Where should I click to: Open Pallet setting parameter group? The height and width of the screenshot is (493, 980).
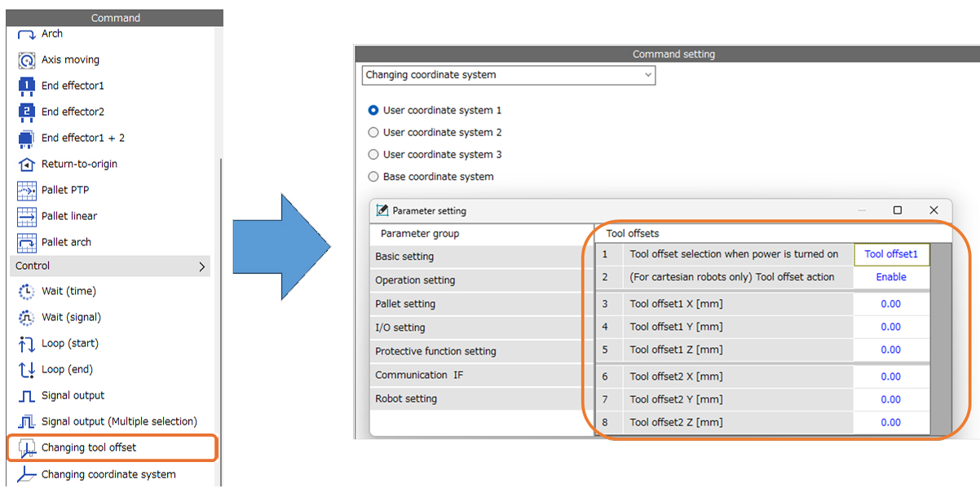[x=482, y=304]
